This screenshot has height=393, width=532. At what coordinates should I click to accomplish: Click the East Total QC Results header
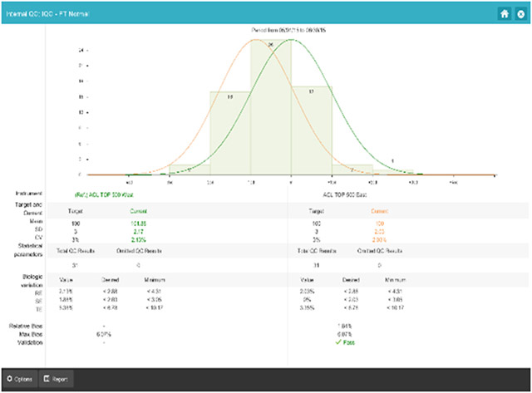317,251
